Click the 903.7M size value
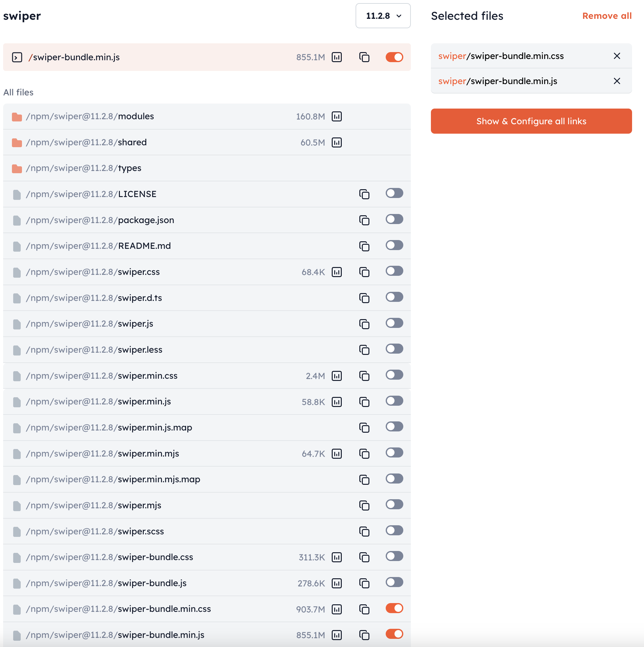Screen dimensions: 644x647 [x=310, y=609]
